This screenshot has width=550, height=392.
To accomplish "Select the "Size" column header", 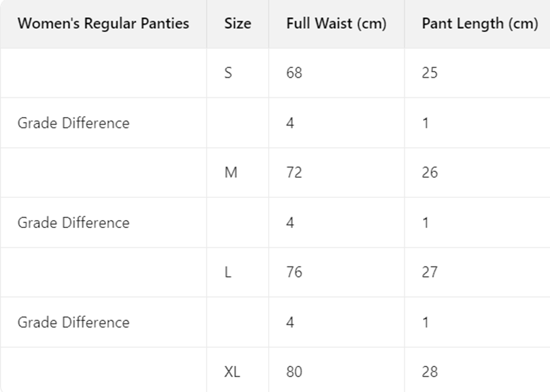I will 237,24.
